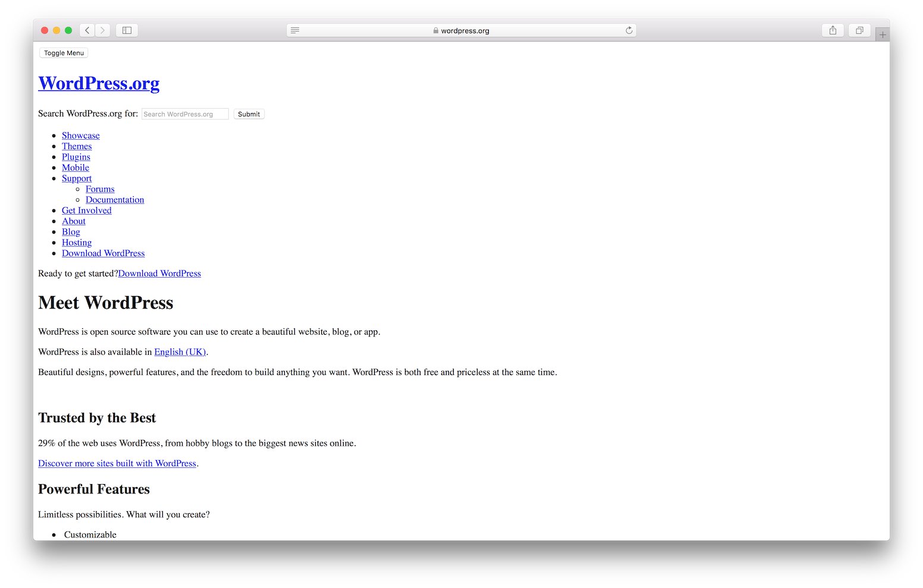Focus the Search WordPress.org input
This screenshot has width=923, height=588.
tap(185, 114)
